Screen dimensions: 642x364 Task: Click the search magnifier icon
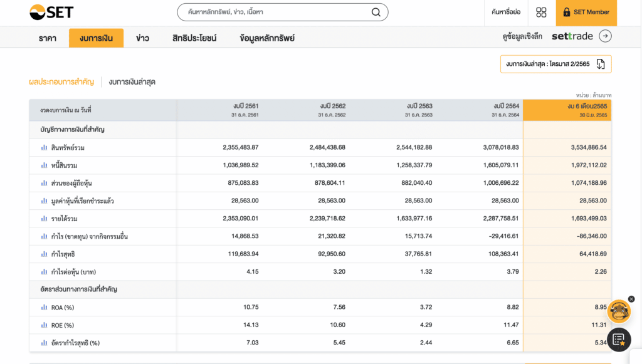376,13
